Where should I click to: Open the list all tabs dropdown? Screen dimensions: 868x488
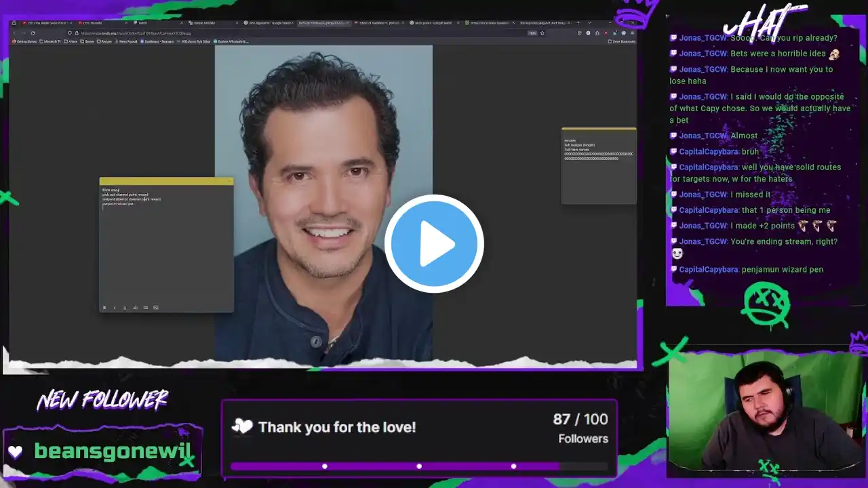click(x=589, y=23)
